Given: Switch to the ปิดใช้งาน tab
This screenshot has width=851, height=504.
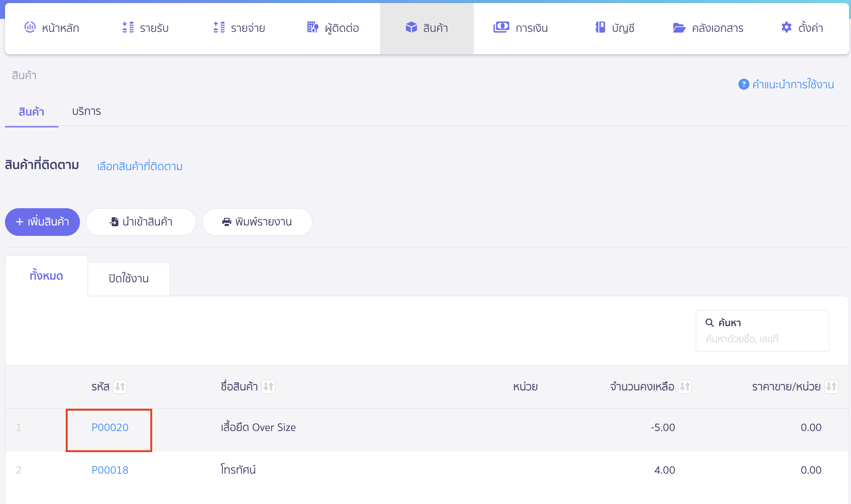Looking at the screenshot, I should (129, 279).
